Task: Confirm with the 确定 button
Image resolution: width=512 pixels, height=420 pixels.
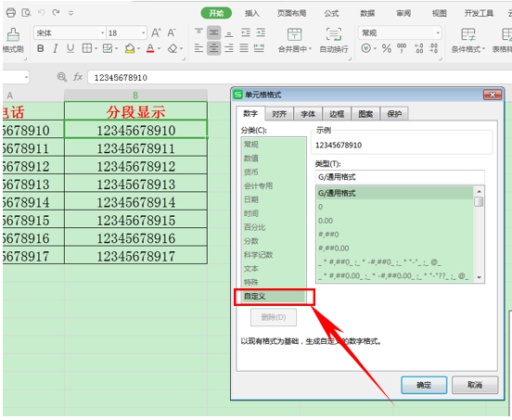Action: pyautogui.click(x=424, y=385)
